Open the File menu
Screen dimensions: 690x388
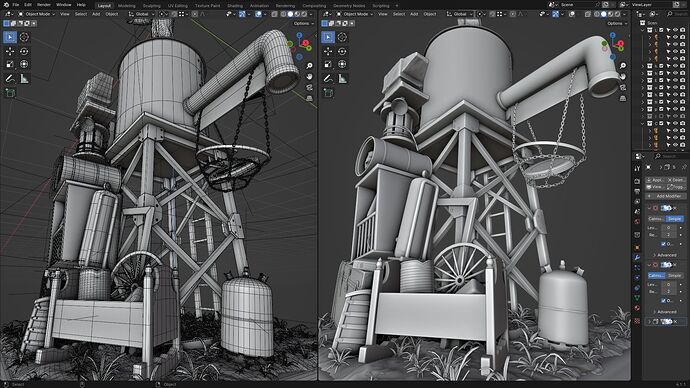(x=15, y=5)
